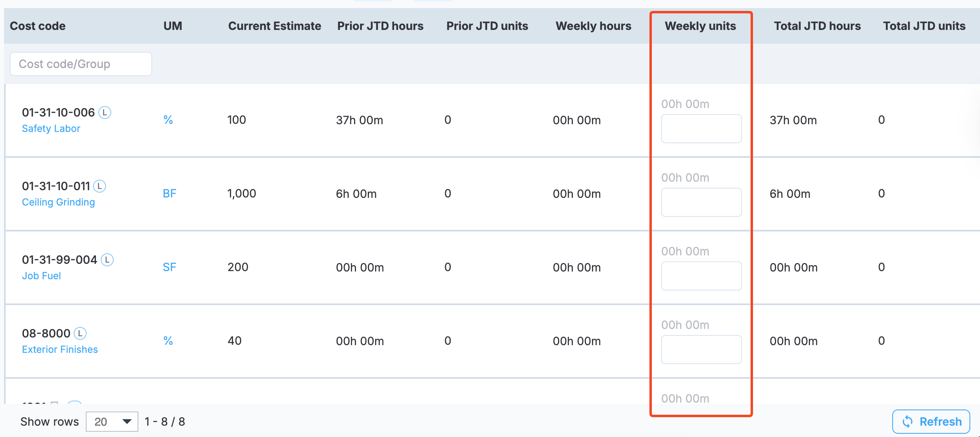Click the Cost code column header
Screen dimensions: 980x437
[x=38, y=26]
